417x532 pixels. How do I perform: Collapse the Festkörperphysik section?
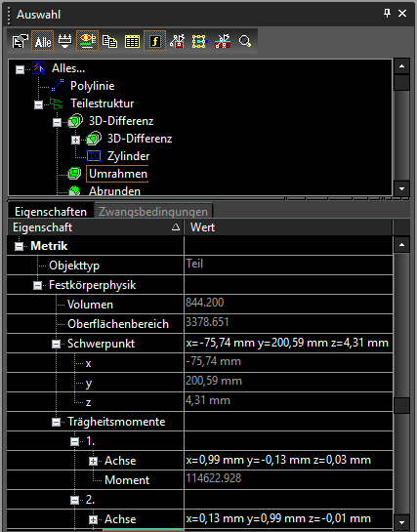37,286
